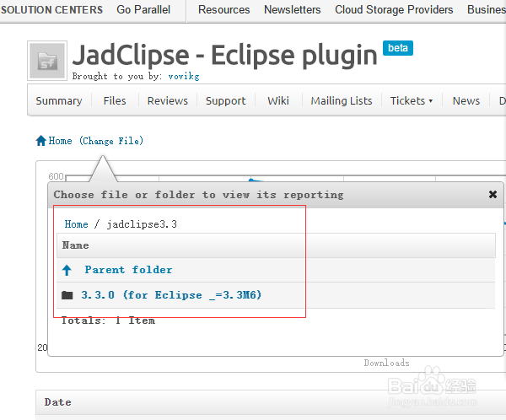
Task: Open the 3.3.0 (for Eclipse) folder
Action: click(x=171, y=295)
